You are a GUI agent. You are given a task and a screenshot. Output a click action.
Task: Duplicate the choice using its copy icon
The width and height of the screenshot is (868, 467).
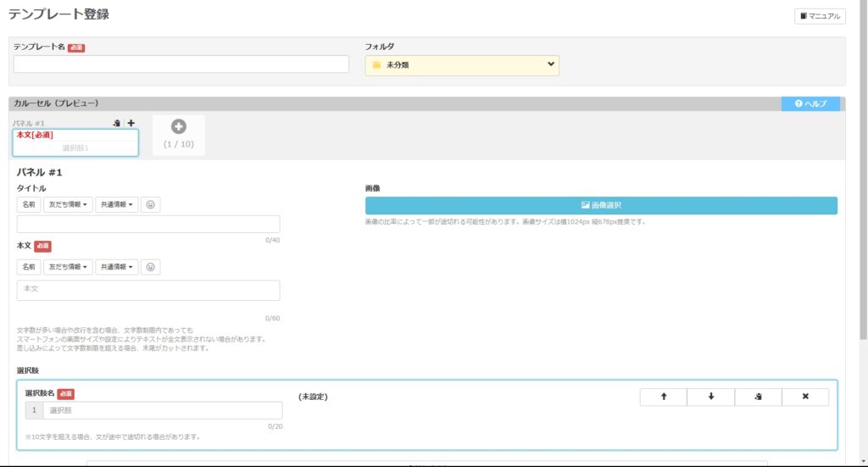click(758, 397)
